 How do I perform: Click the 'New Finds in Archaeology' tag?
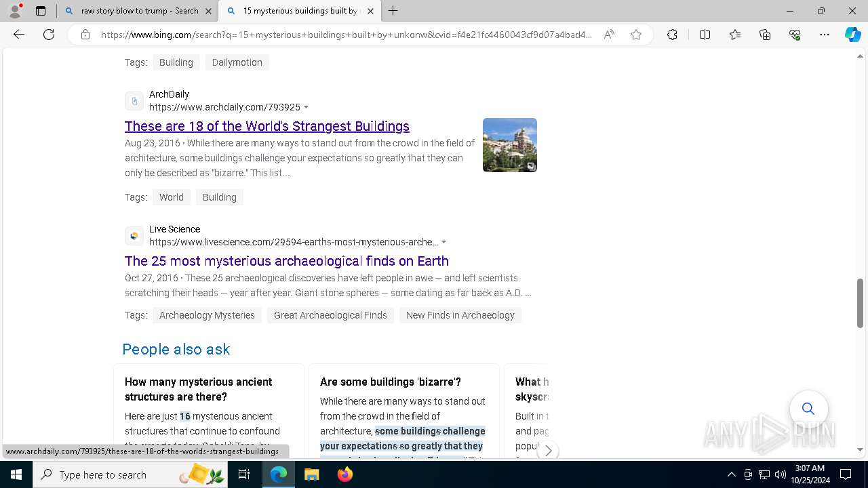[460, 315]
